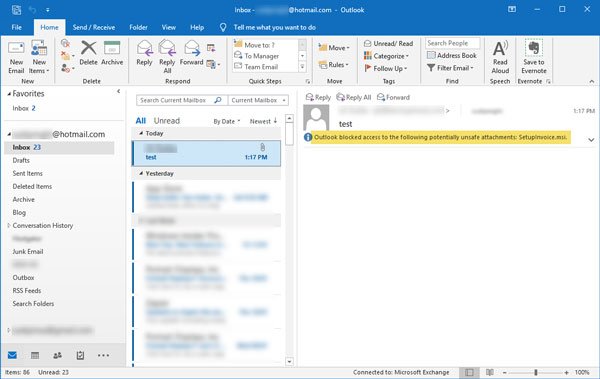The width and height of the screenshot is (600, 379).
Task: Open the Send / Receive tab
Action: [94, 27]
